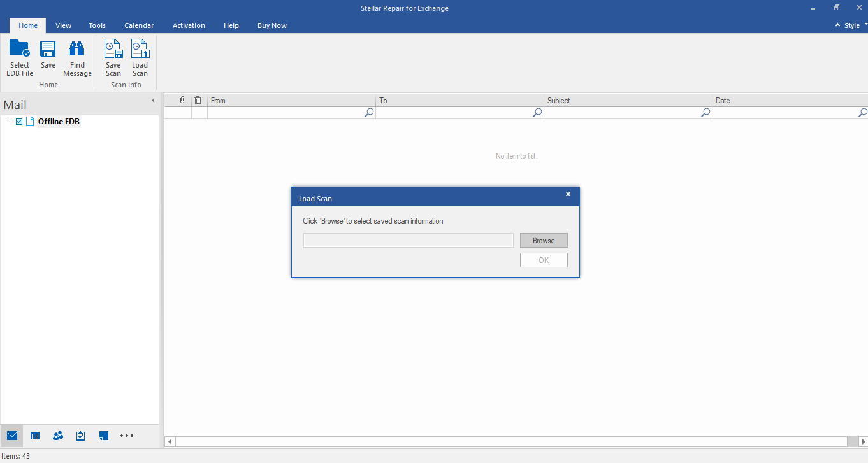Screen dimensions: 868x463
Task: Click the 'Items: 43' status text
Action: click(x=16, y=456)
